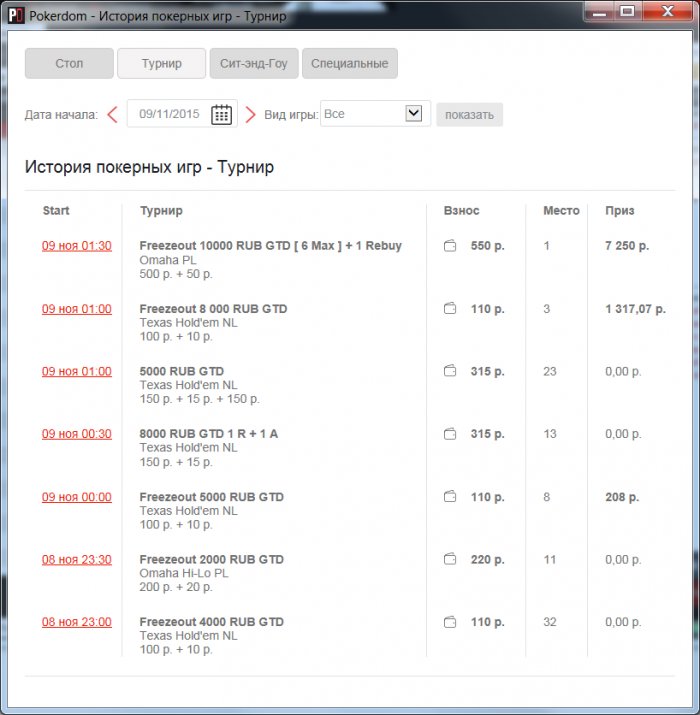
Task: Open tournament link 08 ноя 23:30
Action: click(x=77, y=559)
